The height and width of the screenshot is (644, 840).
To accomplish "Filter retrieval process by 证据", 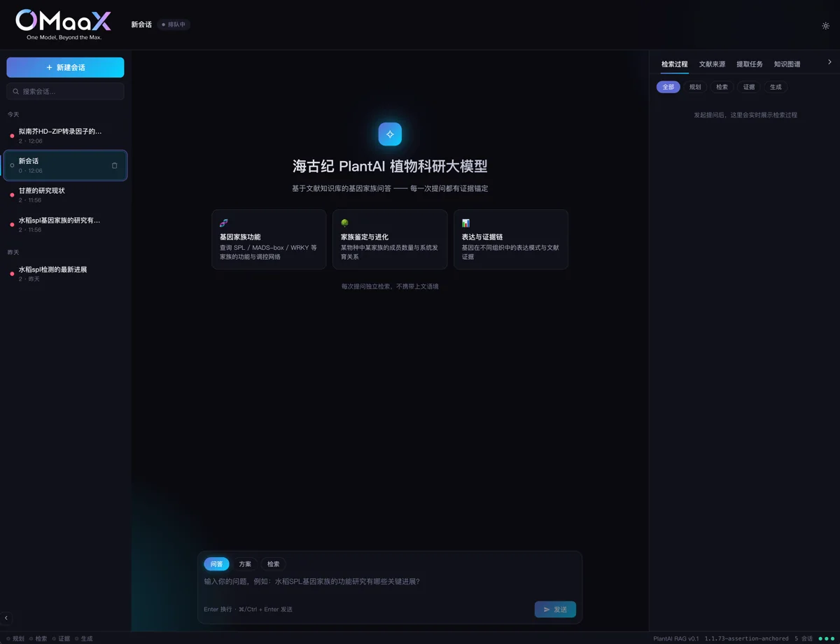I will point(749,87).
